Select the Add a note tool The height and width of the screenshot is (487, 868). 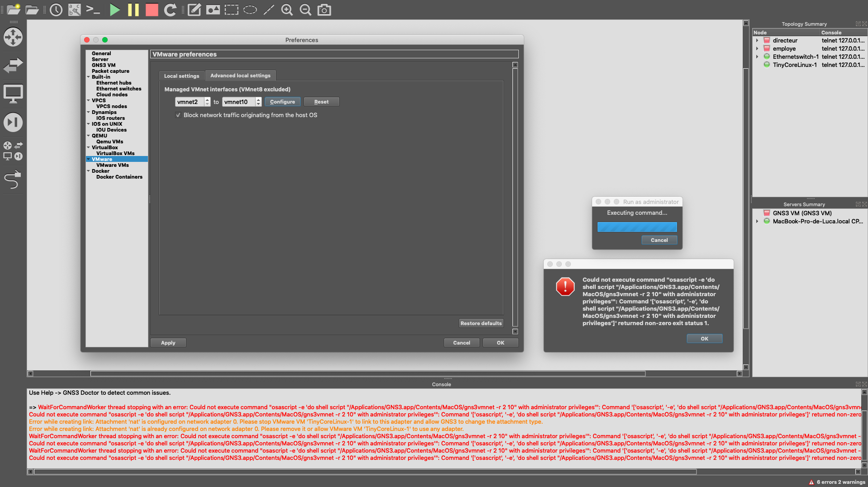point(194,9)
